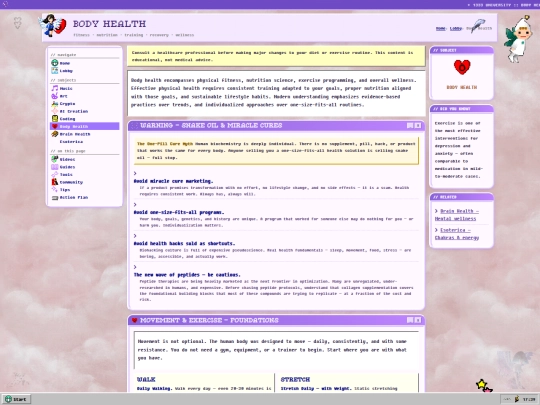Click the Crypto icon in subjects list
Screen dimensions: 540x405
(55, 104)
